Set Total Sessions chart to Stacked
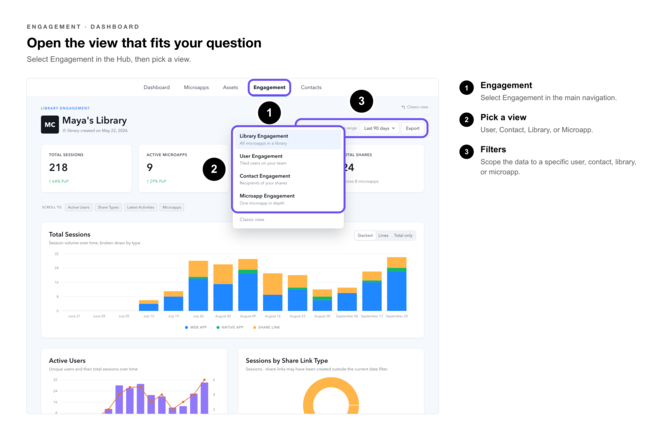This screenshot has width=670, height=431. (x=365, y=235)
